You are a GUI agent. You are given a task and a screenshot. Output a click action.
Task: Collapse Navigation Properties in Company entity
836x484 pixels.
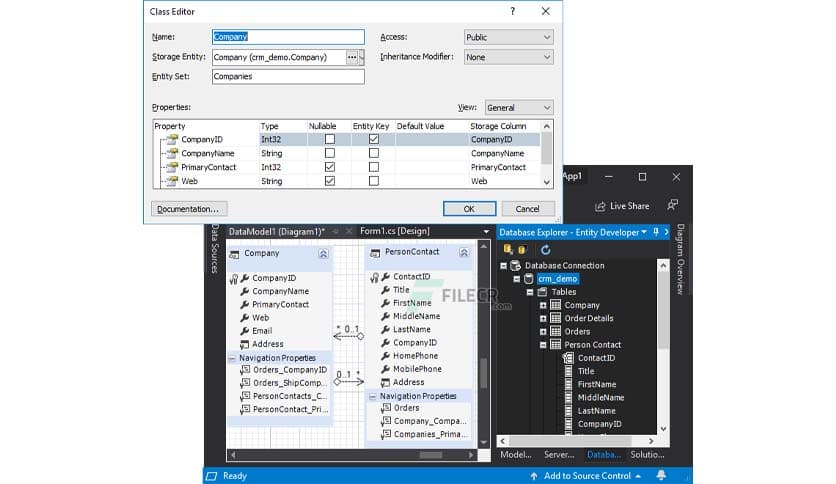232,358
